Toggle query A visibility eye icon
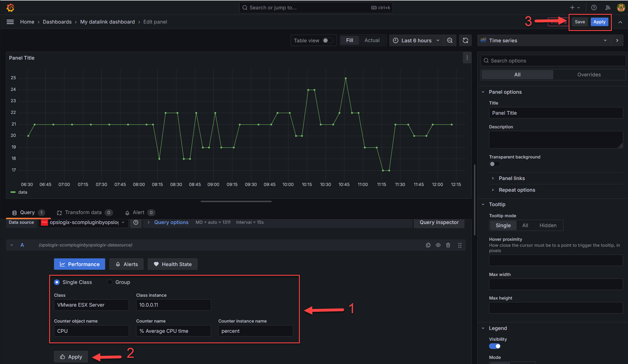The height and width of the screenshot is (364, 628). (438, 245)
